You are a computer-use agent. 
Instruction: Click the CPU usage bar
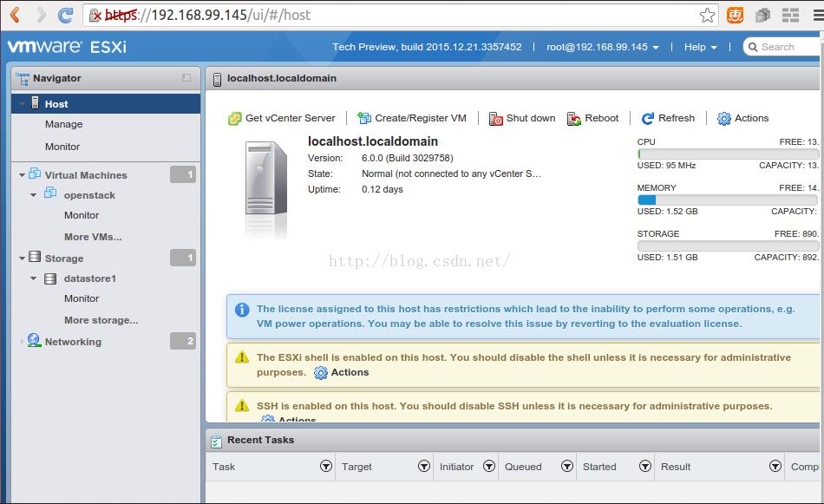[728, 154]
